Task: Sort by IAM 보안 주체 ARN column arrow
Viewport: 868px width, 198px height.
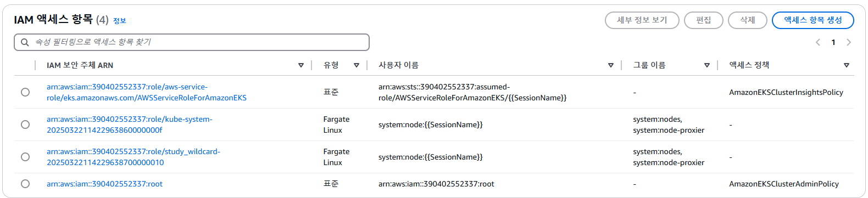Action: pyautogui.click(x=301, y=65)
